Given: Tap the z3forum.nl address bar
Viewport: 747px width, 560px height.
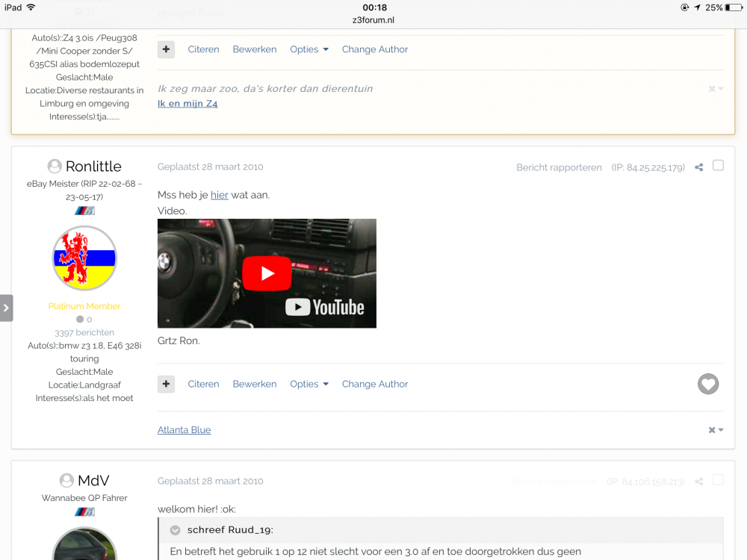Looking at the screenshot, I should click(373, 20).
